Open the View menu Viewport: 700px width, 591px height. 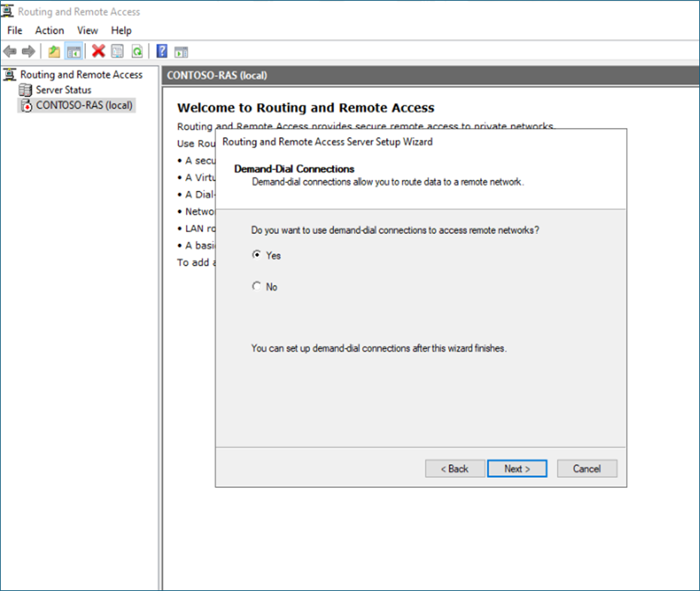87,30
